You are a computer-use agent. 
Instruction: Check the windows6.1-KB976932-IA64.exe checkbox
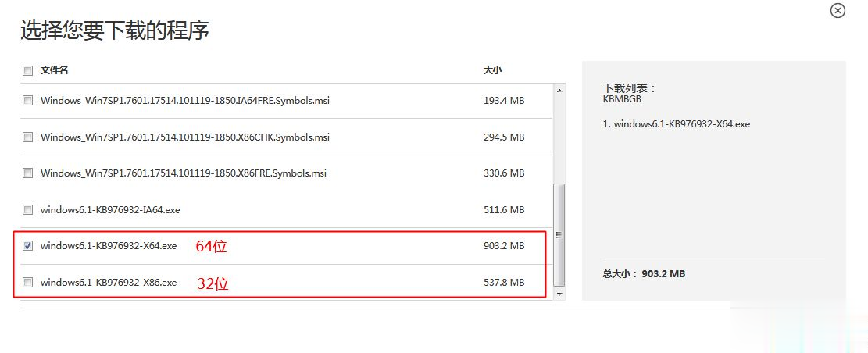coord(27,210)
